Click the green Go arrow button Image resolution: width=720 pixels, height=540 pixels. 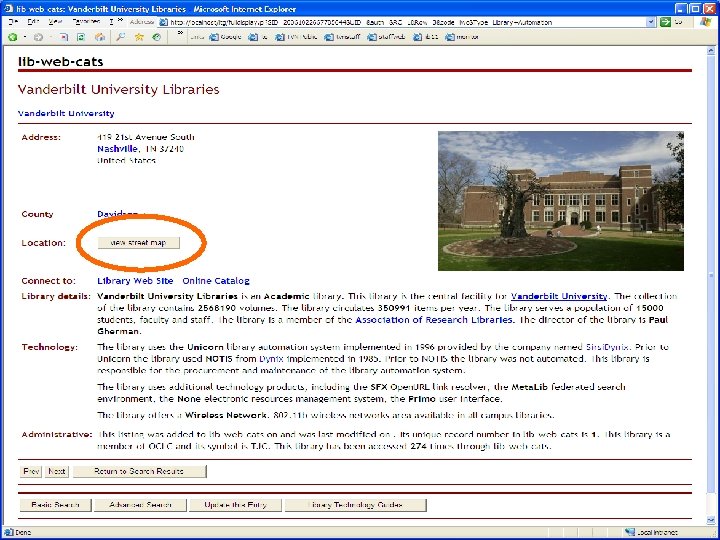click(665, 22)
